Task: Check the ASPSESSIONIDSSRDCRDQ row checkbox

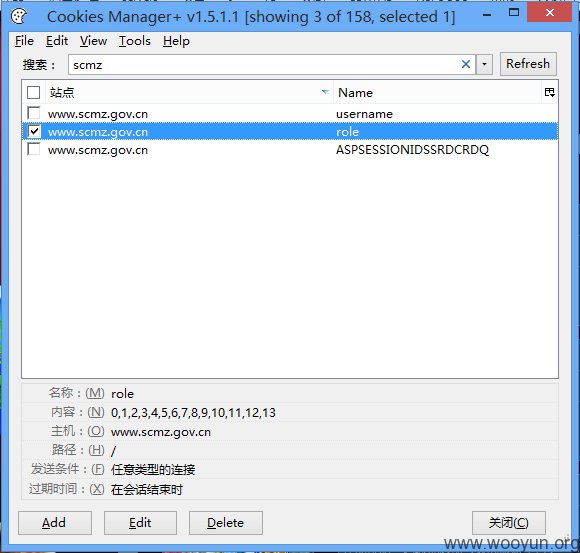Action: tap(34, 149)
